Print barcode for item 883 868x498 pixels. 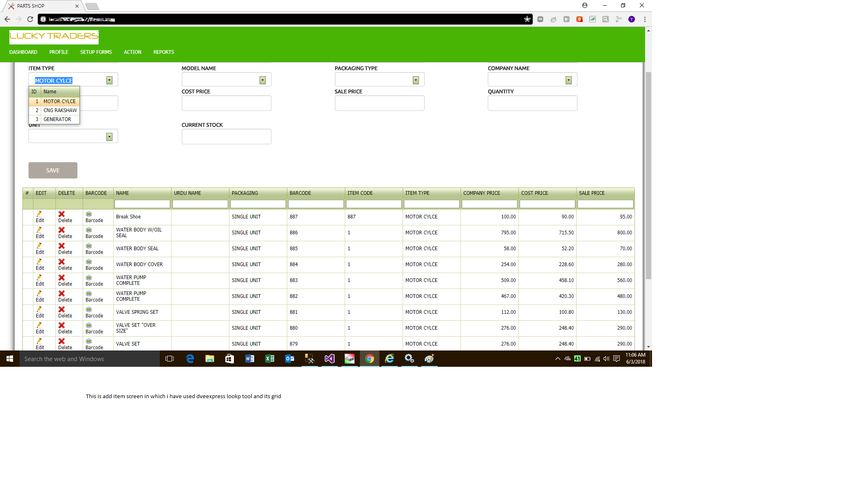(x=94, y=280)
